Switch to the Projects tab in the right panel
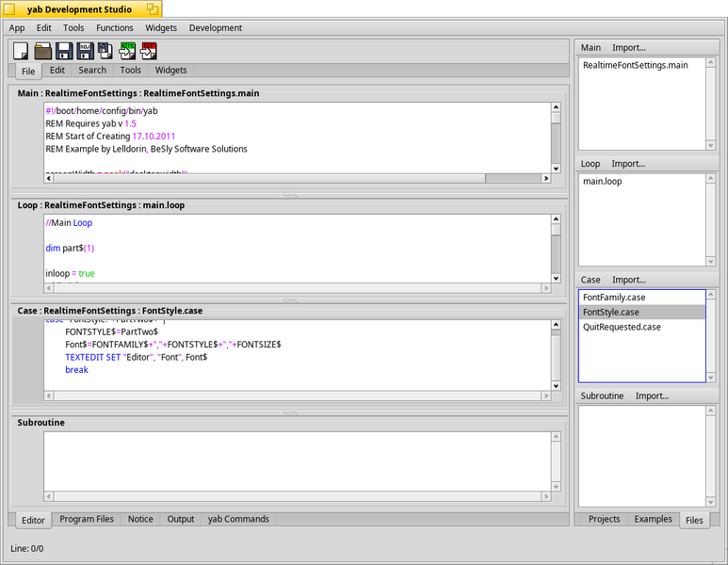The height and width of the screenshot is (565, 728). click(x=604, y=519)
